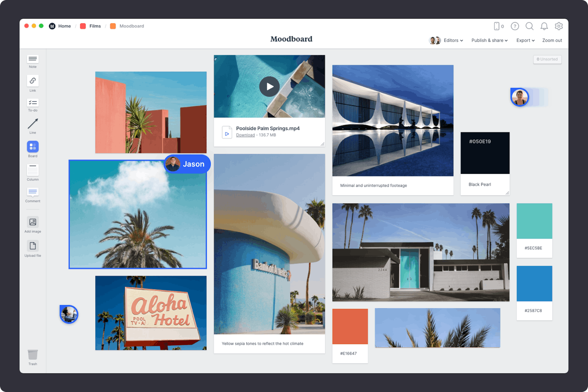Download Poolside Palm Springs.mp4
Image resolution: width=588 pixels, height=392 pixels.
(x=245, y=135)
